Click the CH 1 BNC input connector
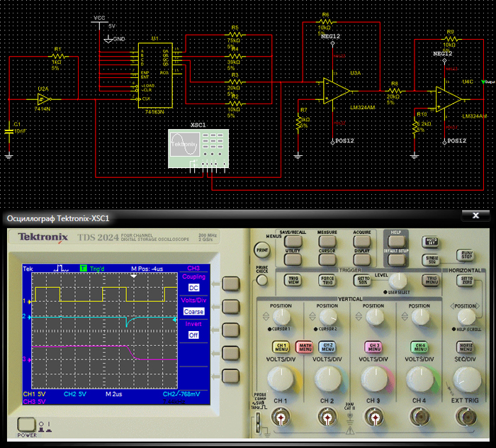Screen dimensions: 496x448 281,418
